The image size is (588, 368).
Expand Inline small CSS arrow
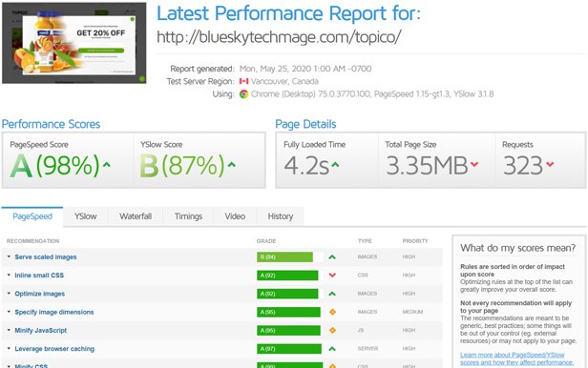(x=9, y=276)
